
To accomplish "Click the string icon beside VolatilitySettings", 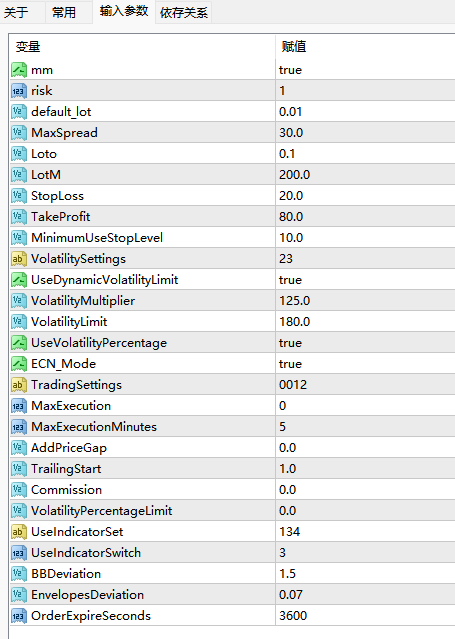I will coord(19,259).
